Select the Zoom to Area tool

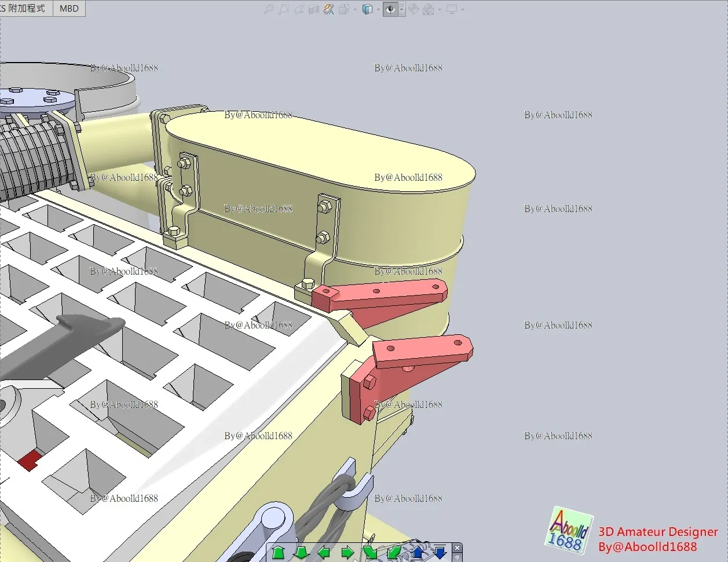[283, 9]
